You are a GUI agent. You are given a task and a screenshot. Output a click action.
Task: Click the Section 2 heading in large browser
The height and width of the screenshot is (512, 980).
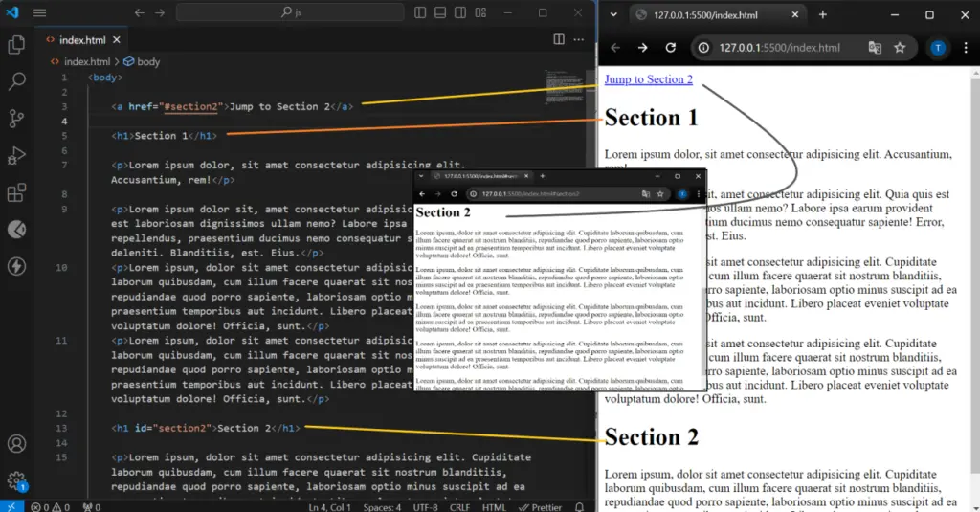coord(651,437)
